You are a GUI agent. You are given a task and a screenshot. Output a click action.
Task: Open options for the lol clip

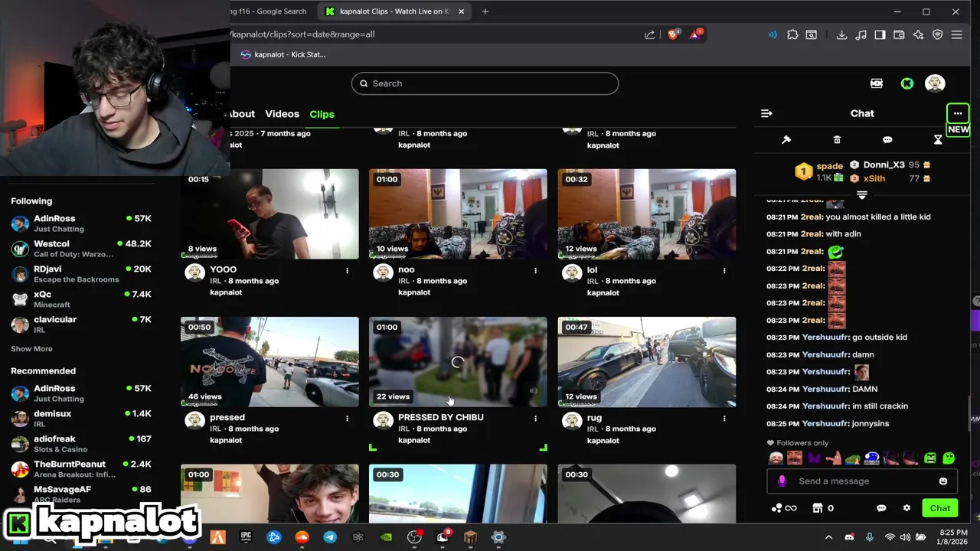[x=724, y=270]
